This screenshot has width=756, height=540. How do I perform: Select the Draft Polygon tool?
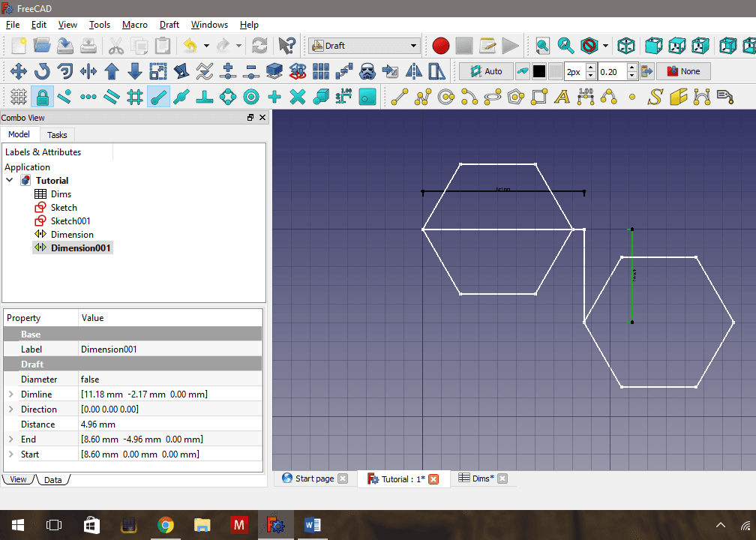point(515,96)
